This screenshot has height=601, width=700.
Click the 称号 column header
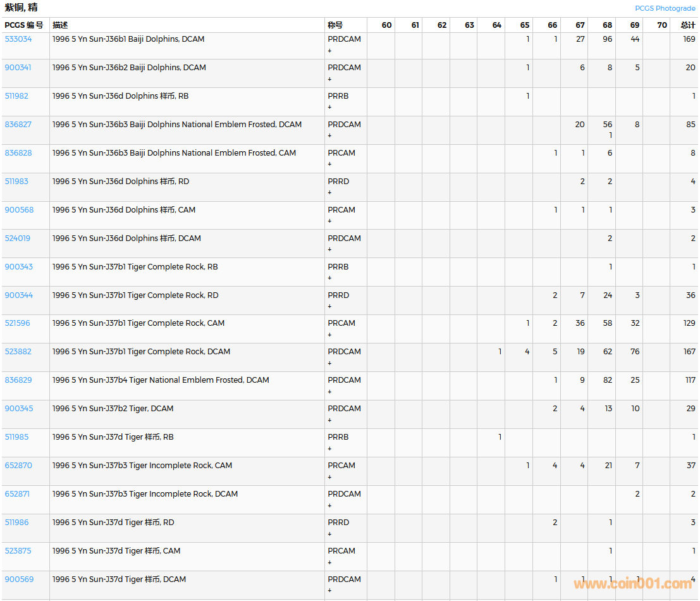pos(335,25)
